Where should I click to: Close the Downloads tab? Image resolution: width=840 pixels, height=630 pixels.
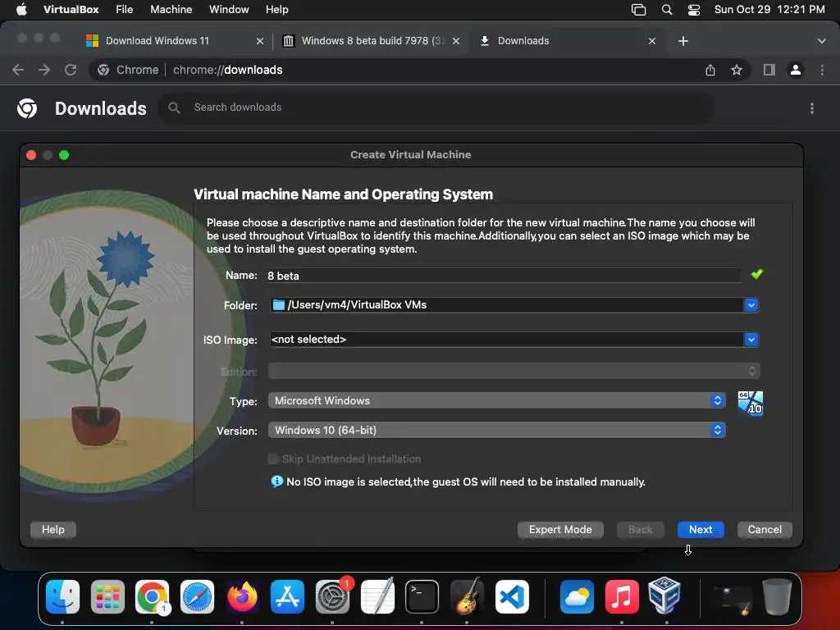point(652,41)
